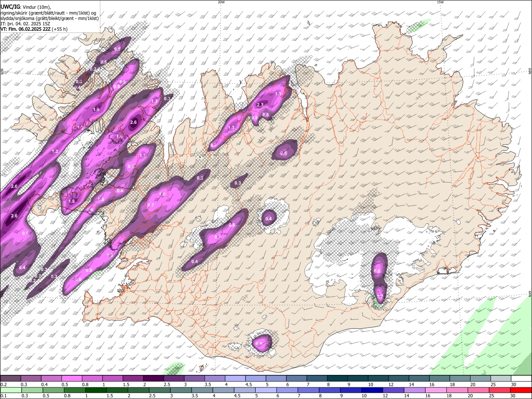Click the 'slydda/snjókoma (grátt/bleikt/grænt' description line

(49, 18)
